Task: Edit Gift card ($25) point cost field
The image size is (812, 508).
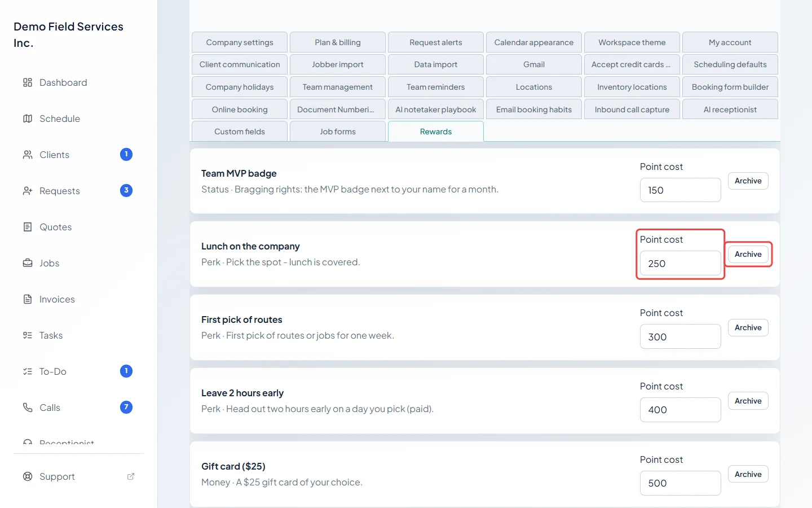Action: (x=681, y=483)
